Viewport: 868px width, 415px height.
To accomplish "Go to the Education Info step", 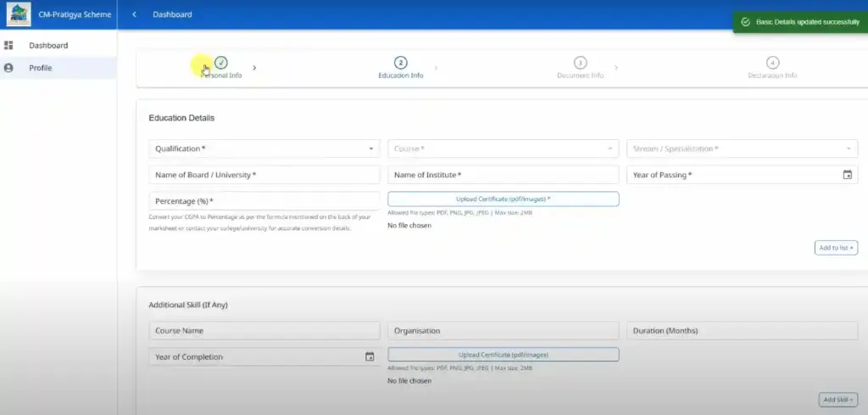I will point(401,68).
